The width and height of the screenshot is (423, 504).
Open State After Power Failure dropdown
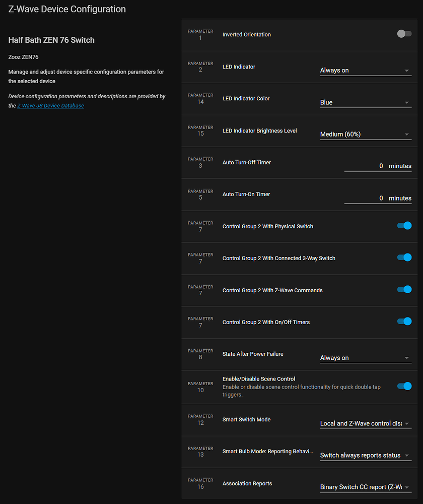365,358
